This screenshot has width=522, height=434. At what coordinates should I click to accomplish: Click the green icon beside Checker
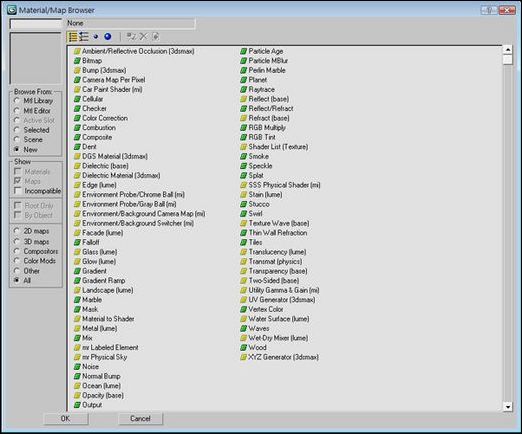(77, 109)
